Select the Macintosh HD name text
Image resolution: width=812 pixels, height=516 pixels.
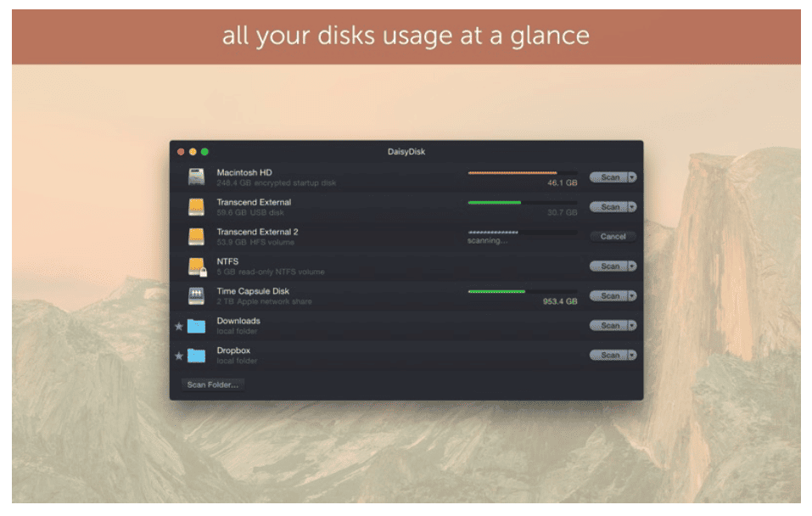(x=244, y=172)
